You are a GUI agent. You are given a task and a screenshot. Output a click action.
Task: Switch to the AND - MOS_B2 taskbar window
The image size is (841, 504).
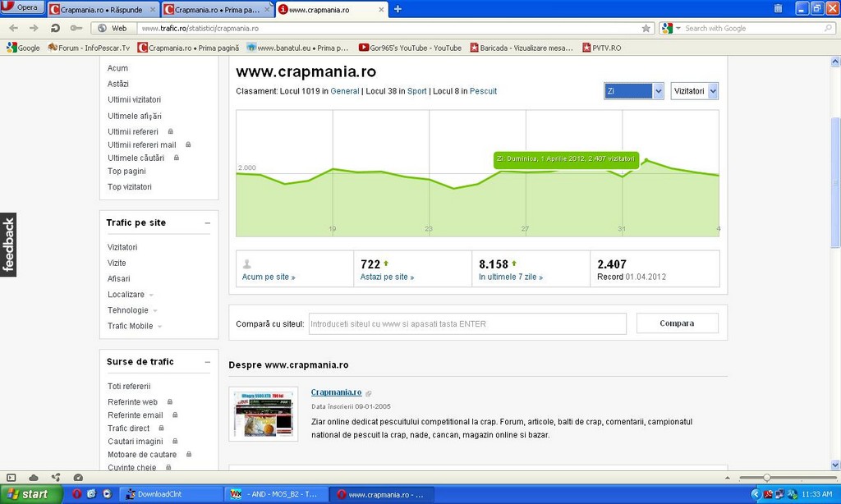(276, 494)
